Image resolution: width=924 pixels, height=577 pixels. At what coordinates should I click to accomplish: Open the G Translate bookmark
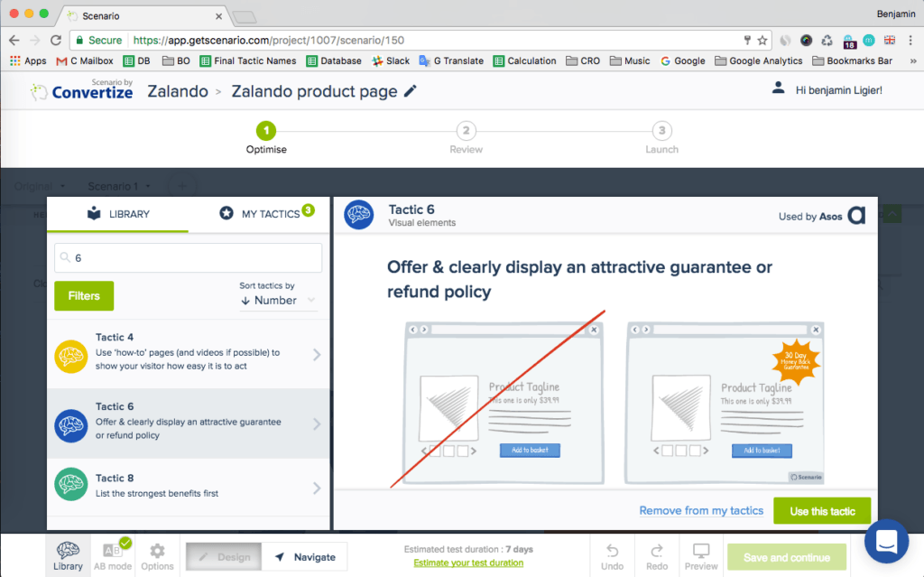(x=451, y=60)
